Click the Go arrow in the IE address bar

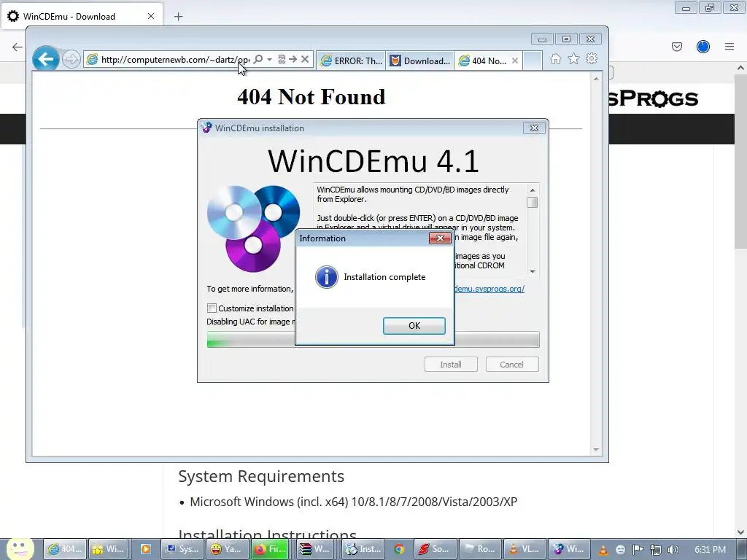coord(293,59)
